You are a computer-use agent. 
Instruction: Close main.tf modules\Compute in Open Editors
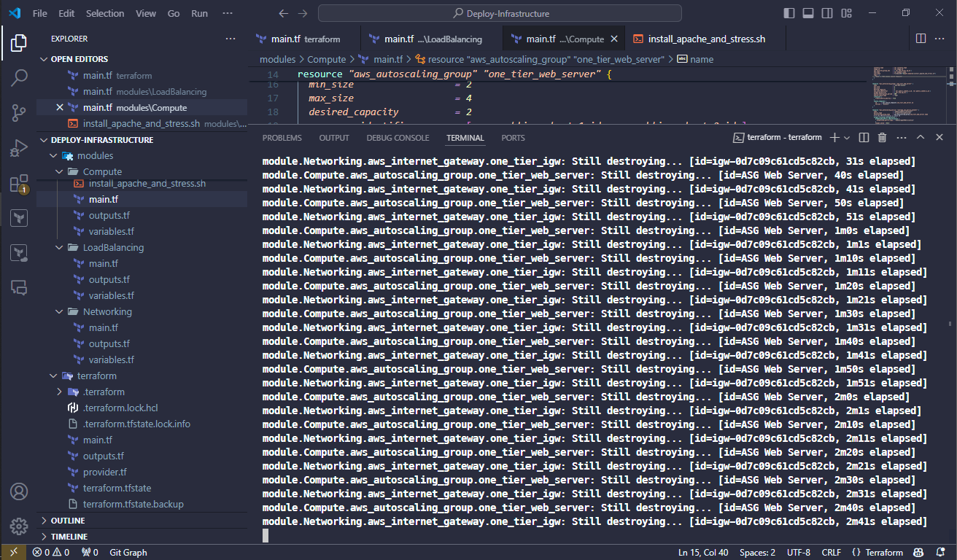tap(60, 107)
